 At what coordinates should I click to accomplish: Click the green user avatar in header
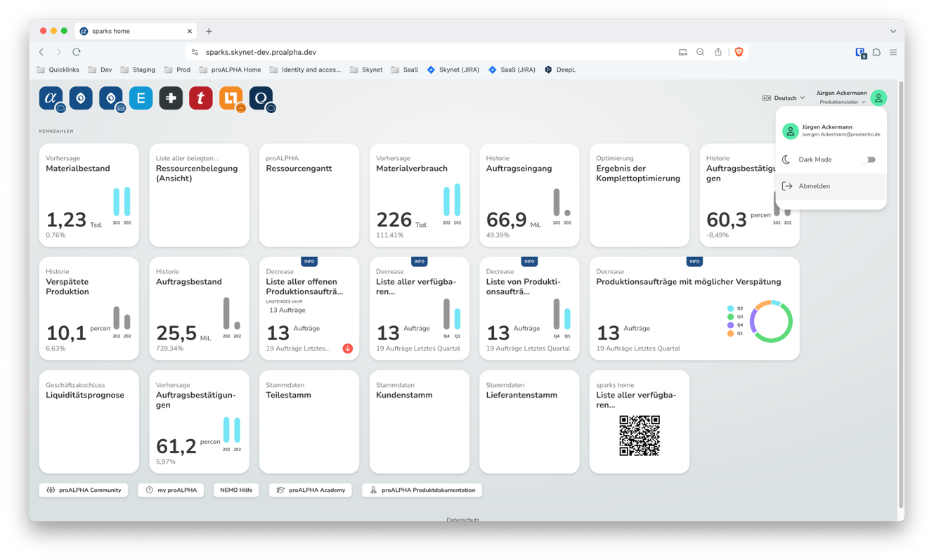click(878, 98)
